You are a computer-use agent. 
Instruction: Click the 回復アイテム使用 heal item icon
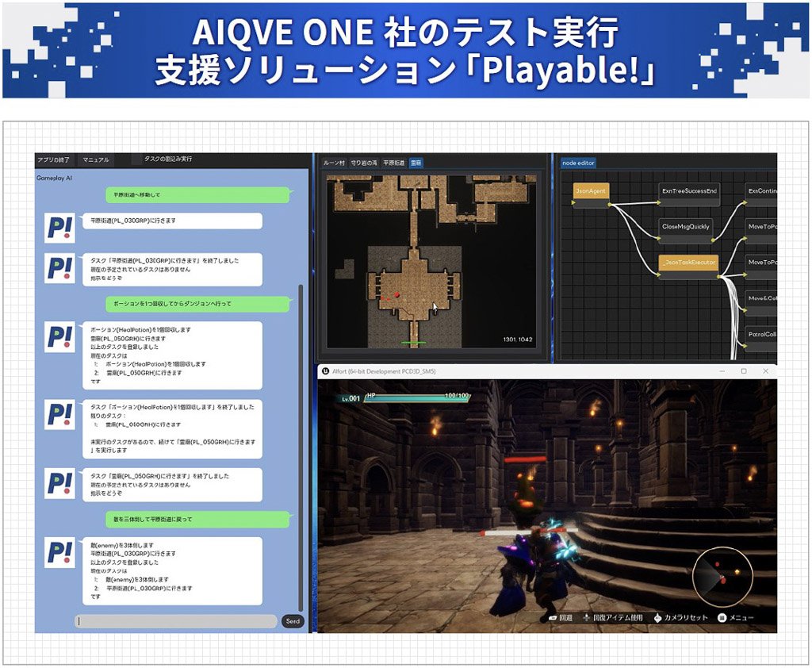[586, 618]
